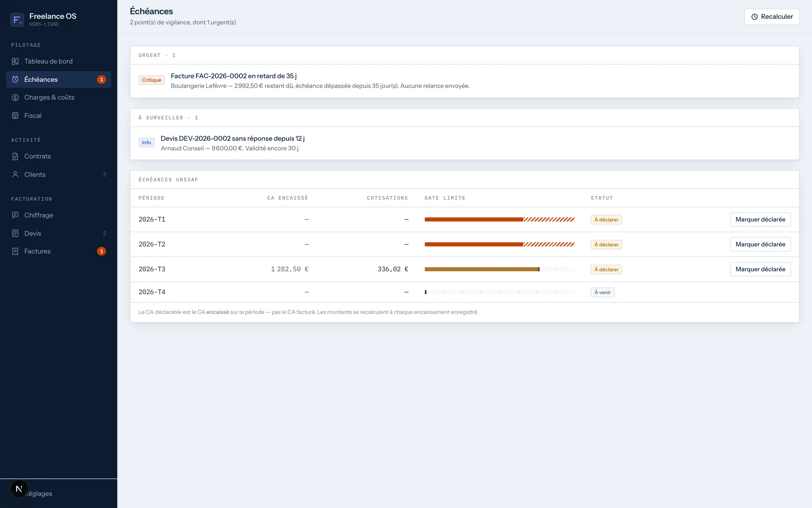Viewport: 812px width, 508px height.
Task: Click the Critique badge
Action: pos(152,80)
